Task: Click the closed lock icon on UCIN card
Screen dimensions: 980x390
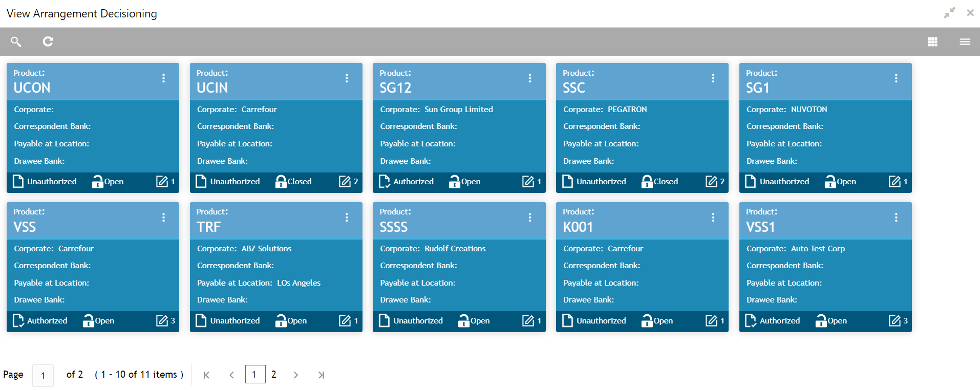Action: [x=281, y=181]
